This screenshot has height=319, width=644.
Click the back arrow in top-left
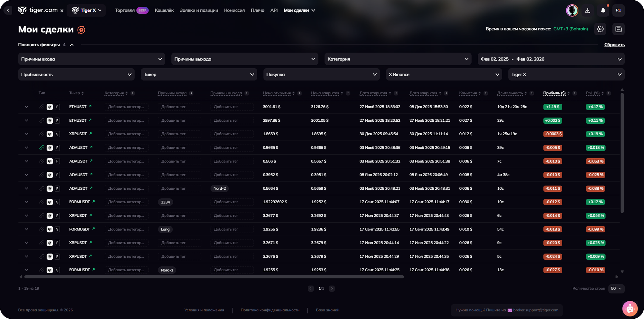pos(8,10)
